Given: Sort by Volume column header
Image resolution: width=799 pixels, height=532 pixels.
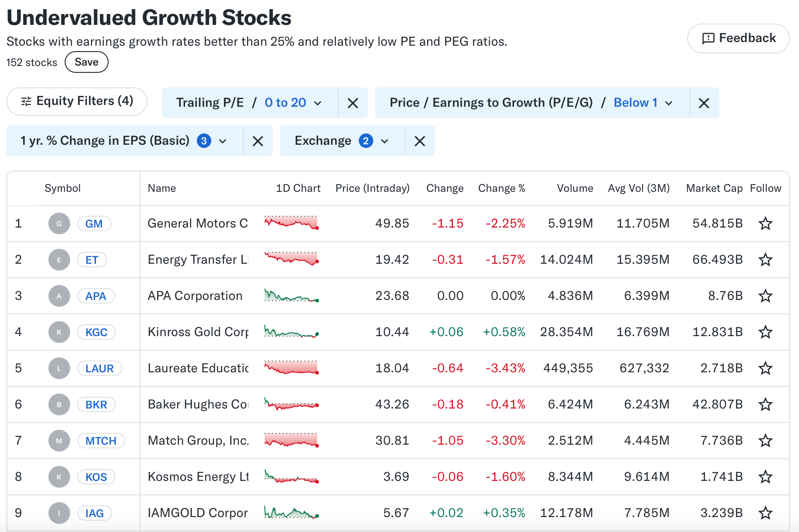Looking at the screenshot, I should pyautogui.click(x=575, y=188).
